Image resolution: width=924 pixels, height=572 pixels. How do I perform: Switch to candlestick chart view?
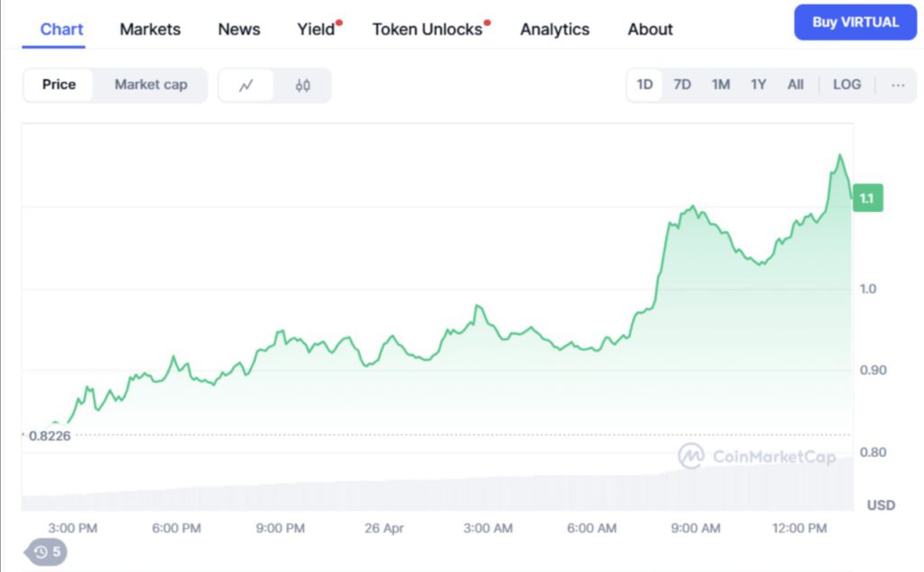coord(302,85)
